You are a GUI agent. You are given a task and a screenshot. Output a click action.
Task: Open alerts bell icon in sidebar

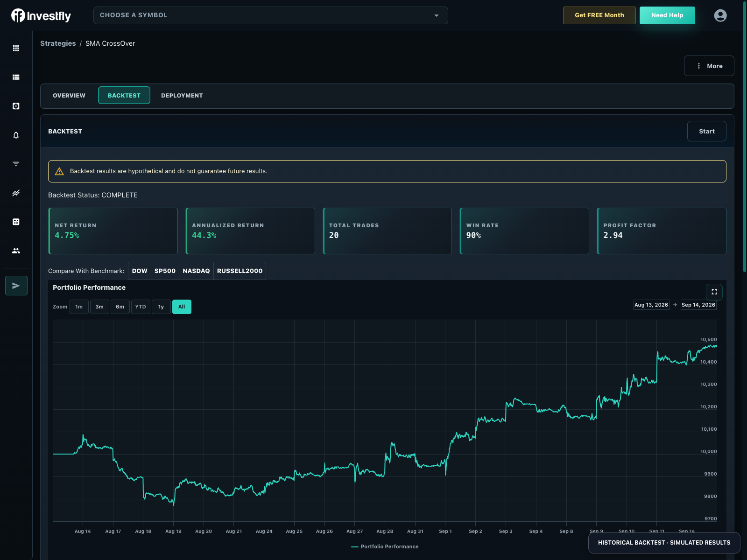[16, 135]
